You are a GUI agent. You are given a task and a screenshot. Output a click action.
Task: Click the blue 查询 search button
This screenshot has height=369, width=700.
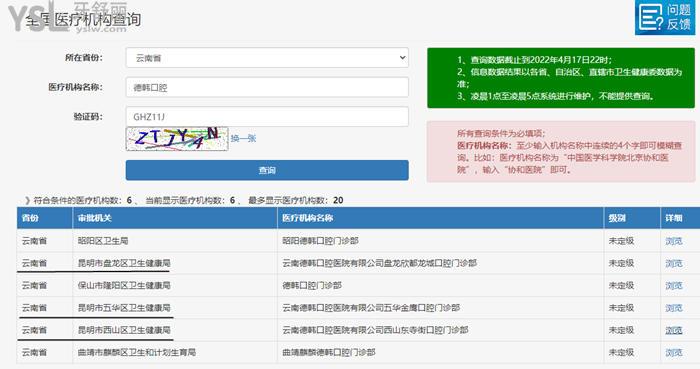tap(267, 170)
